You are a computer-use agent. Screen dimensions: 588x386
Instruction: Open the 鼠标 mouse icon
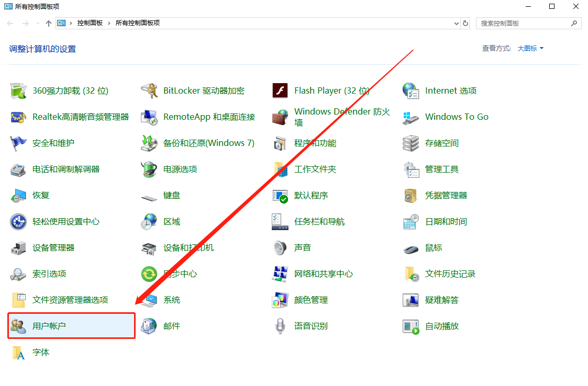[x=411, y=249]
